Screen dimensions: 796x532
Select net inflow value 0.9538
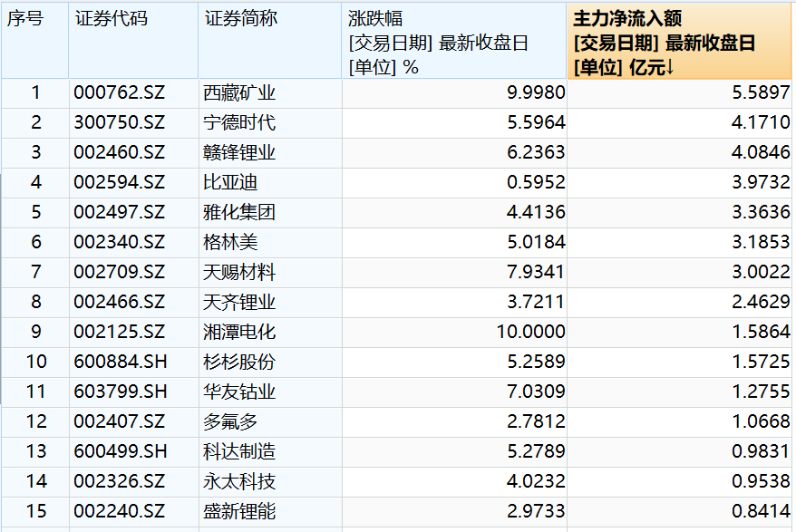point(761,482)
